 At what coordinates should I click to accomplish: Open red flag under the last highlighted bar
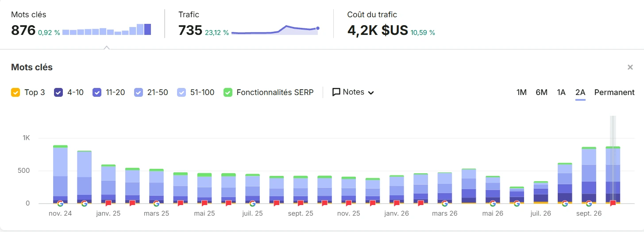(613, 203)
